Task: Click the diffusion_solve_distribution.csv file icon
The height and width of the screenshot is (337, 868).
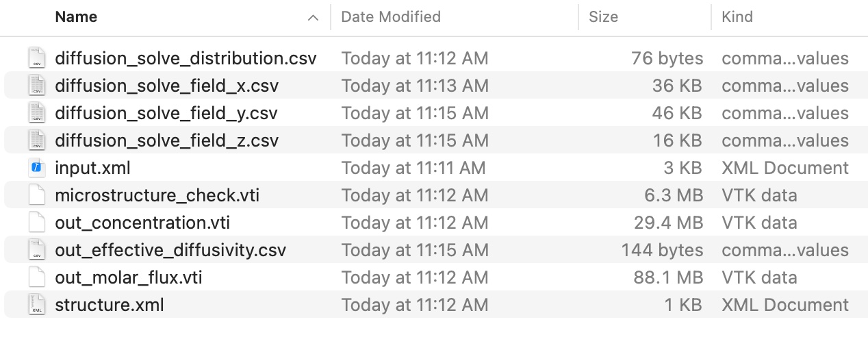Action: (37, 58)
